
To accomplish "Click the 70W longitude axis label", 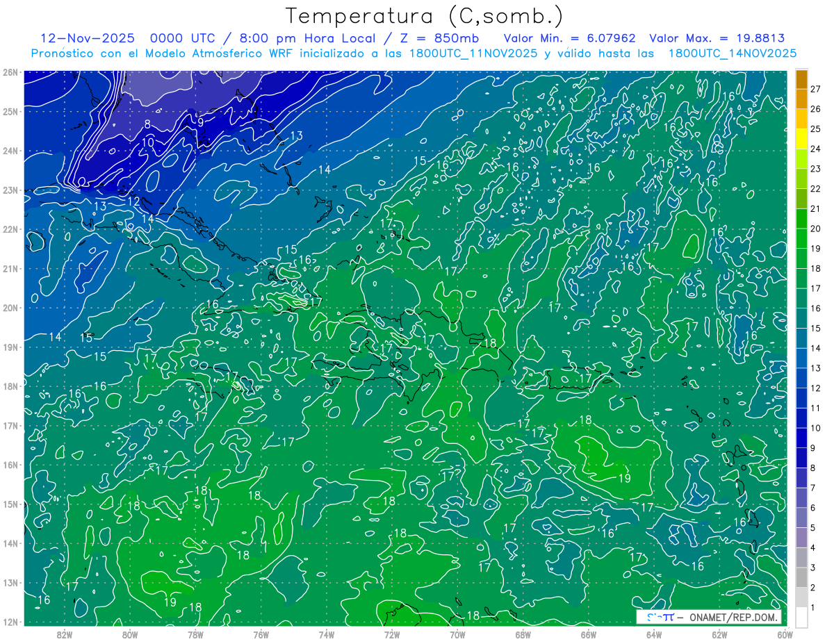I will (457, 635).
